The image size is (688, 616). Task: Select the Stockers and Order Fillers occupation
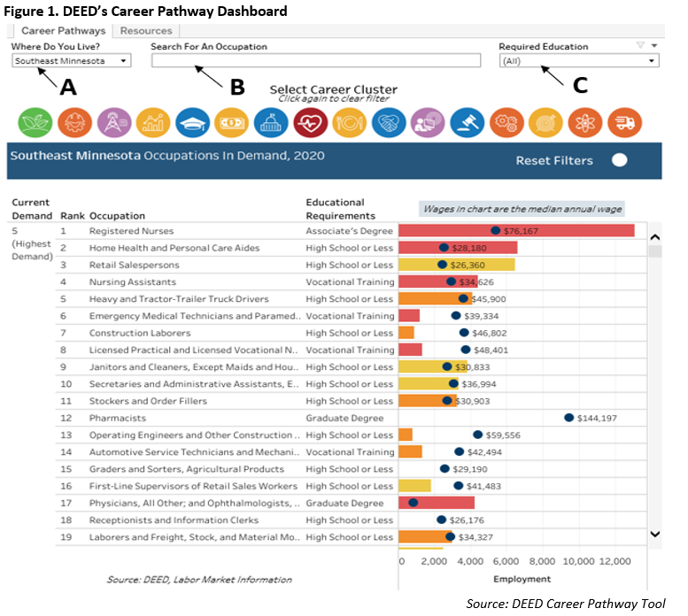pyautogui.click(x=148, y=401)
